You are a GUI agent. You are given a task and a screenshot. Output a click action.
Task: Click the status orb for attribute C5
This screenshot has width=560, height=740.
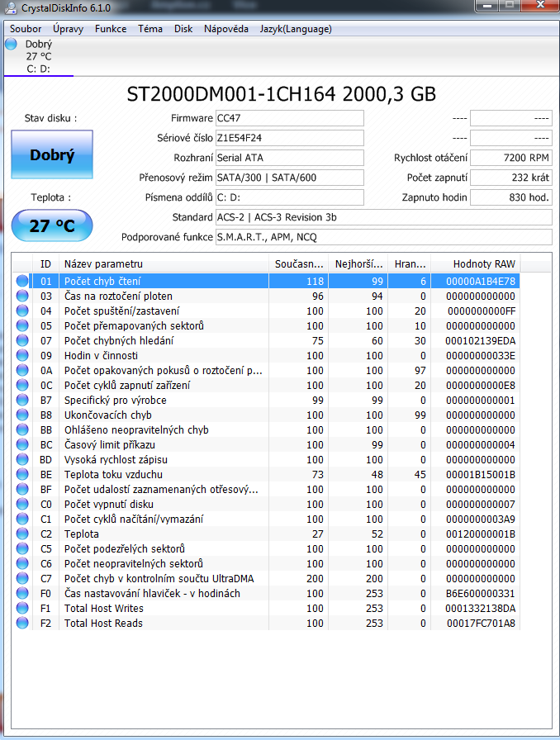coord(22,549)
